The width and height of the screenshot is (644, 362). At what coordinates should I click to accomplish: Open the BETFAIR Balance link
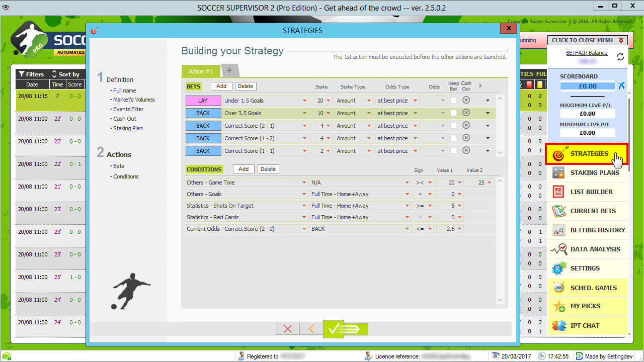[587, 53]
